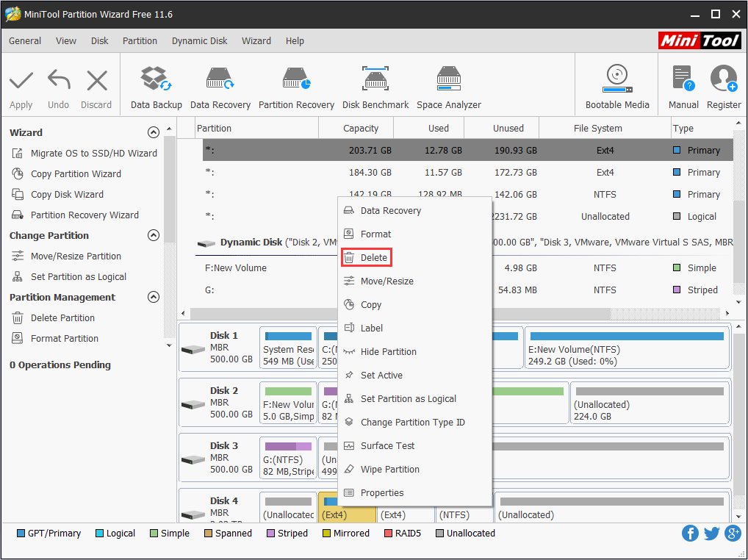
Task: Choose Delete in context menu
Action: (x=367, y=257)
